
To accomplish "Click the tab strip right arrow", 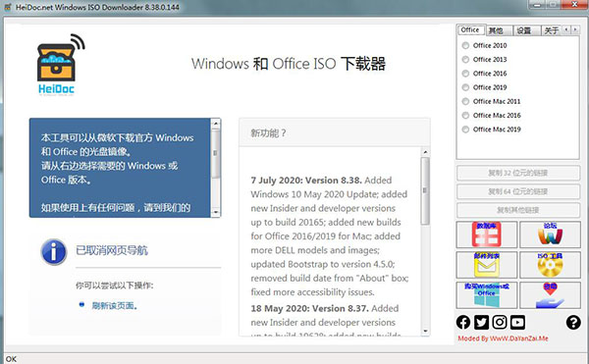I will click(575, 29).
